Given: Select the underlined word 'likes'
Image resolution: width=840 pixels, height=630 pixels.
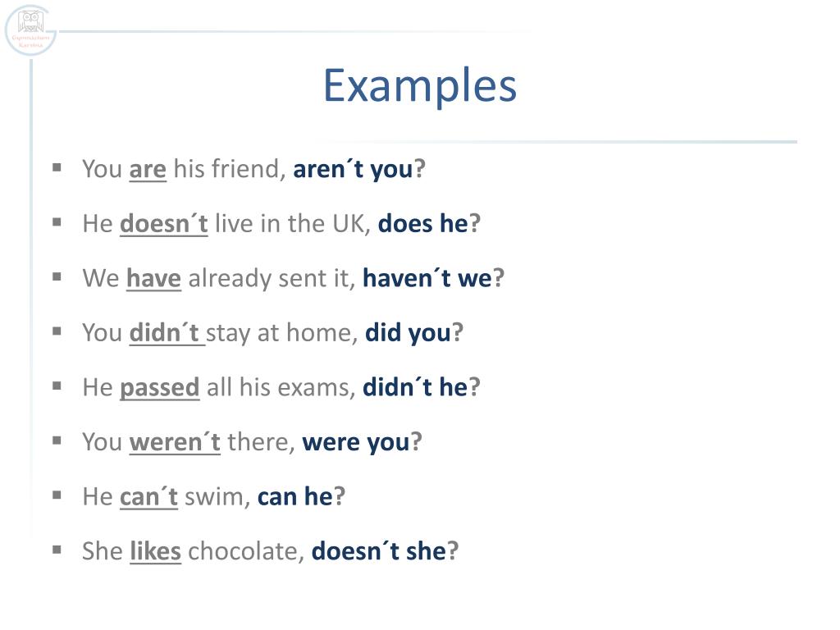Looking at the screenshot, I should click(x=155, y=552).
